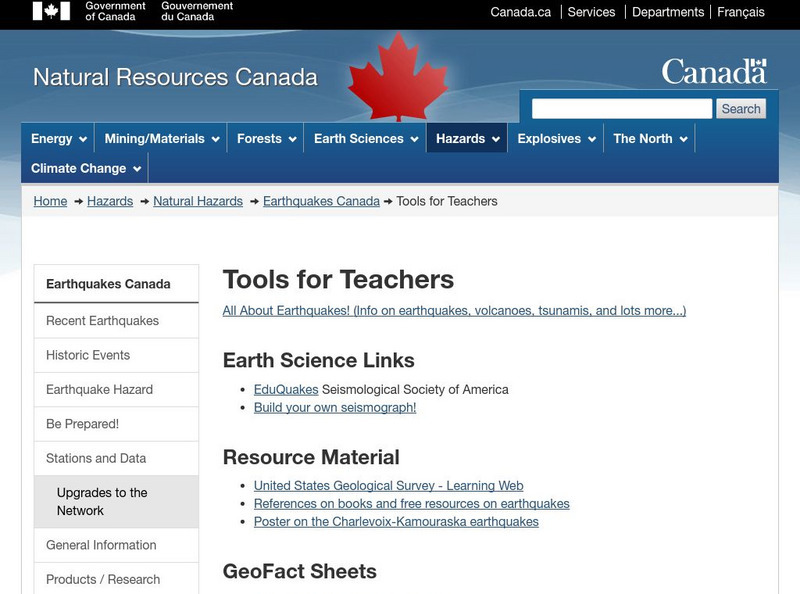The image size is (800, 594).
Task: Click the Search button
Action: pos(741,109)
